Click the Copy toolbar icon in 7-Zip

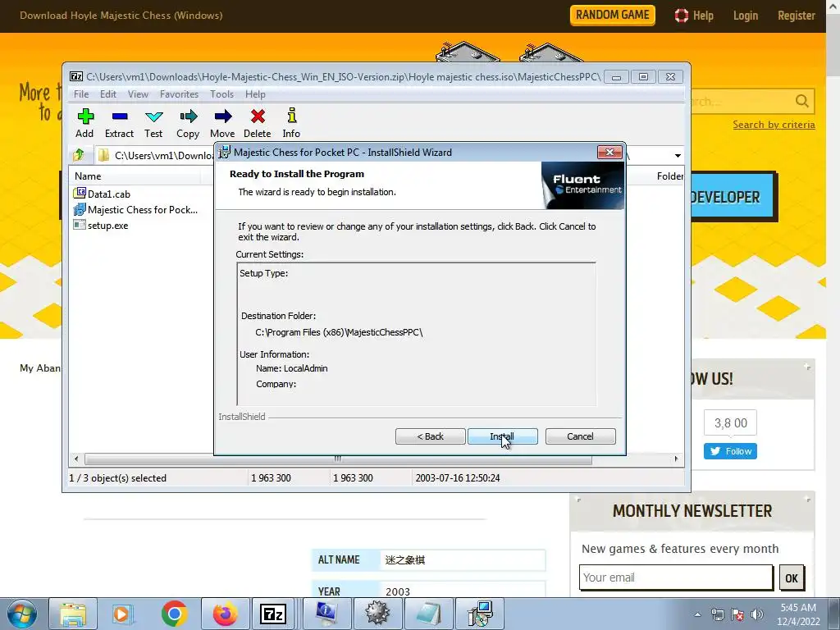coord(188,123)
